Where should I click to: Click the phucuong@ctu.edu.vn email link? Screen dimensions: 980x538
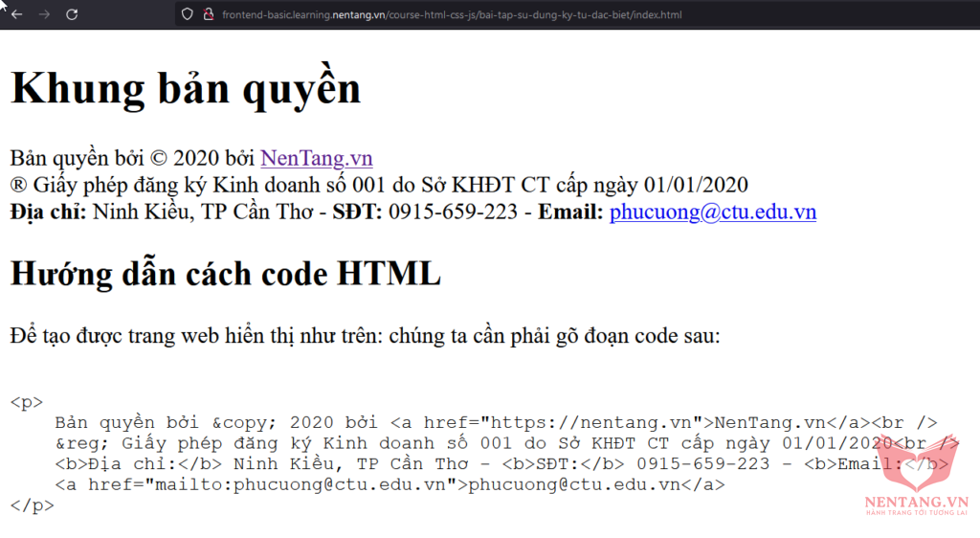(712, 212)
